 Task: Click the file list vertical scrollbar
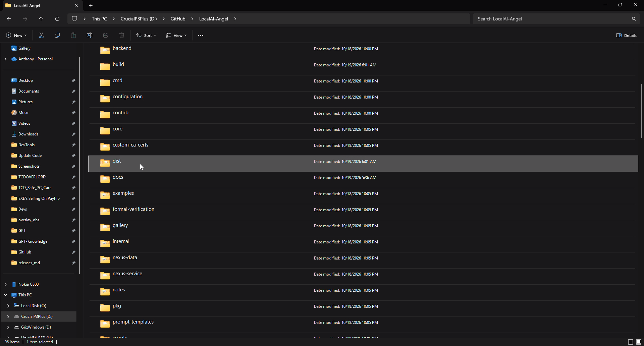[x=641, y=111]
